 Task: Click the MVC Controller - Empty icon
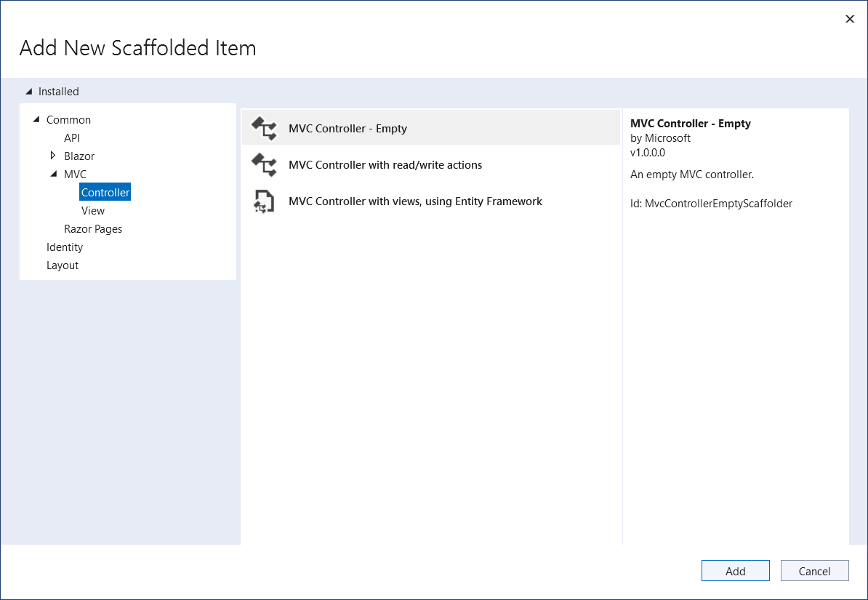click(264, 129)
